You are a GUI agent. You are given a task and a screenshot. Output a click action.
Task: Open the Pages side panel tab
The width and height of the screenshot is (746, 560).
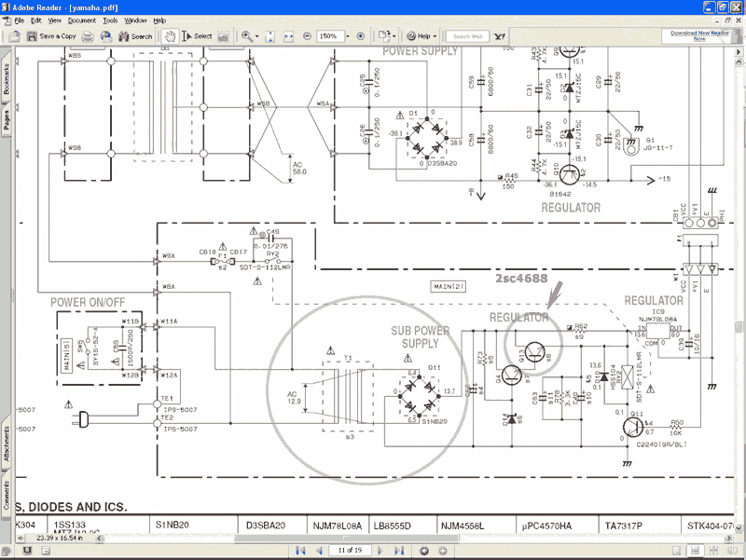7,121
